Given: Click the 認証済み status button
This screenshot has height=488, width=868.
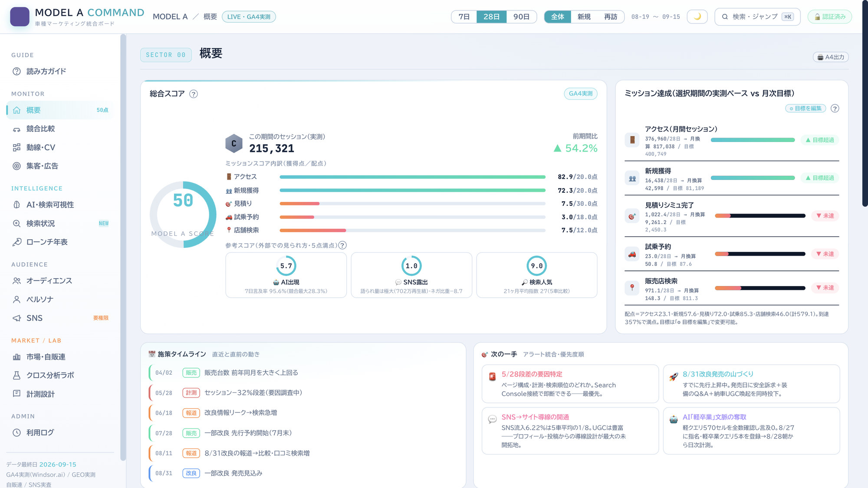Looking at the screenshot, I should [829, 16].
